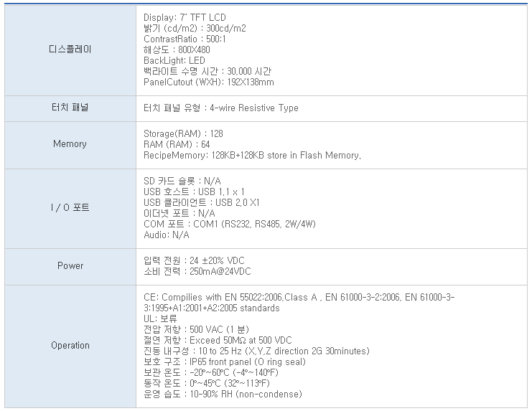Select the Storage(RAM) : 128 line
532x411 pixels.
(x=183, y=133)
